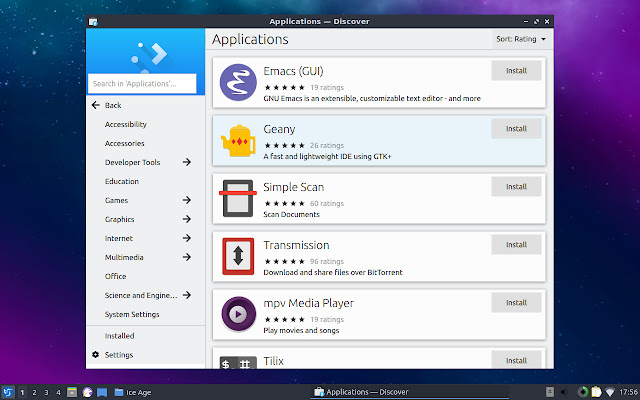Viewport: 640px width, 400px height.
Task: Click the Settings gear icon in sidebar
Action: click(96, 355)
